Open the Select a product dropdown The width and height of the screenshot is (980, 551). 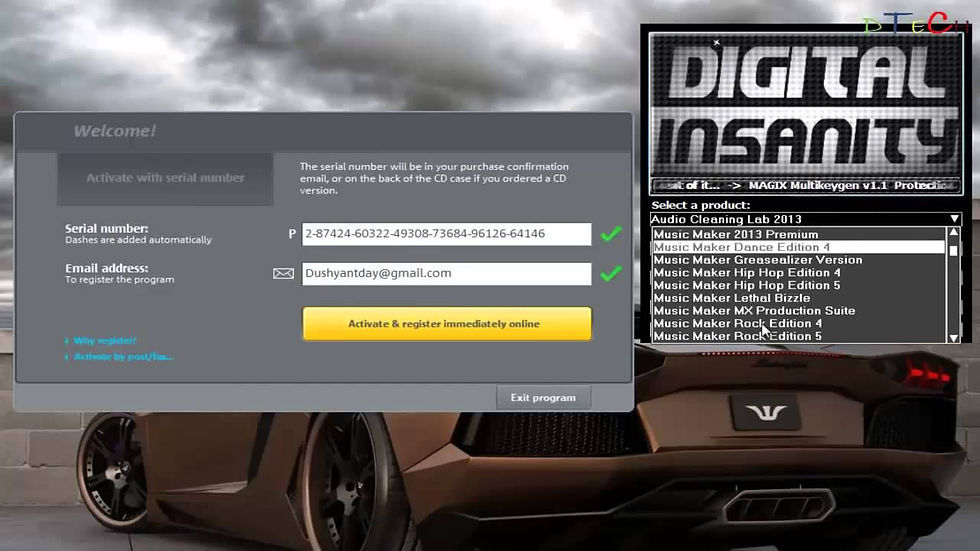(805, 219)
